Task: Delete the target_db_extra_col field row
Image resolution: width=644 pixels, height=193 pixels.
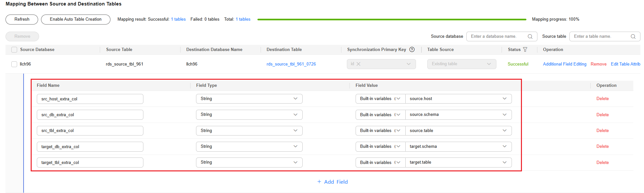Action: (x=602, y=147)
